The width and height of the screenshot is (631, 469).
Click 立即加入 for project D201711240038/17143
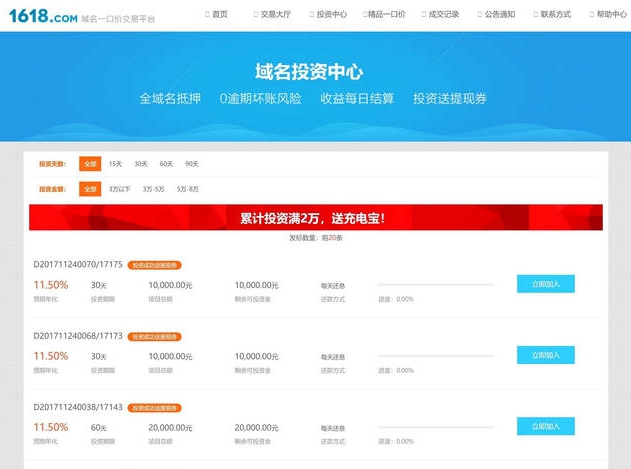[x=546, y=426]
